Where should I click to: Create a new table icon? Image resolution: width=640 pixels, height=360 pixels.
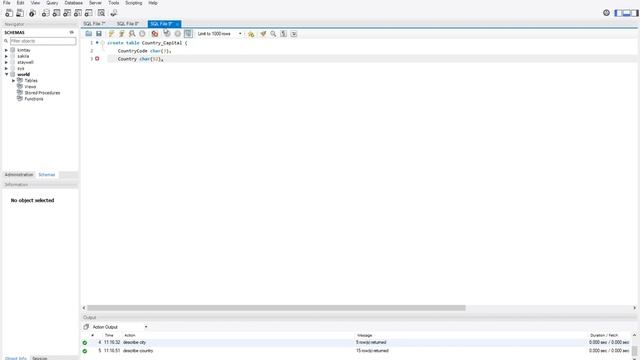tap(56, 13)
